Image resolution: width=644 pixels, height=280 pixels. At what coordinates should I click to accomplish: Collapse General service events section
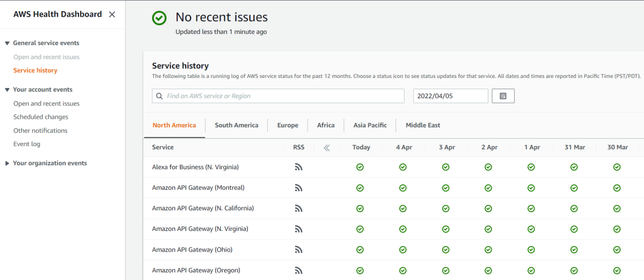[8, 43]
